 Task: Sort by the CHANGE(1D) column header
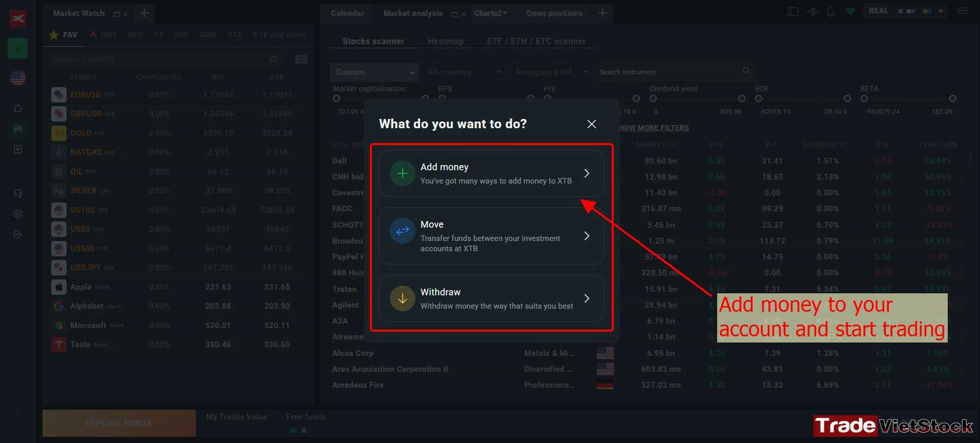pos(159,77)
